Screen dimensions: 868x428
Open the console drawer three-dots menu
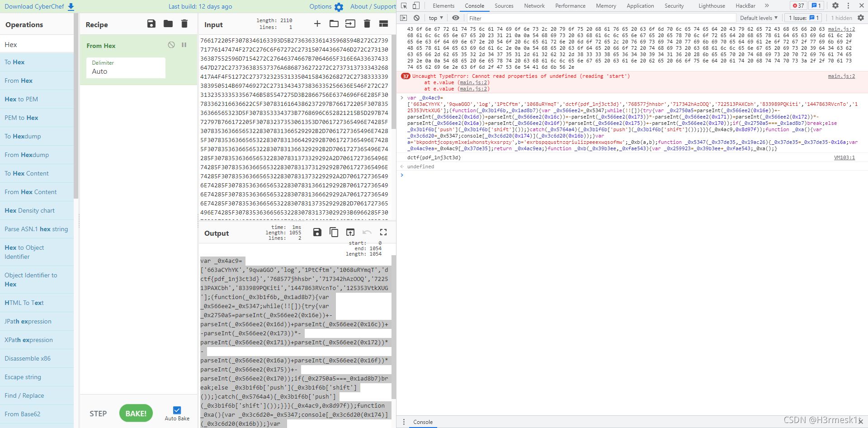click(x=404, y=422)
